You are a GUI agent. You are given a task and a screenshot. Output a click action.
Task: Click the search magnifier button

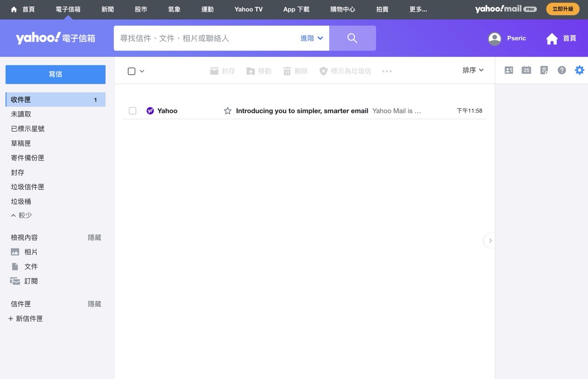[x=352, y=38]
